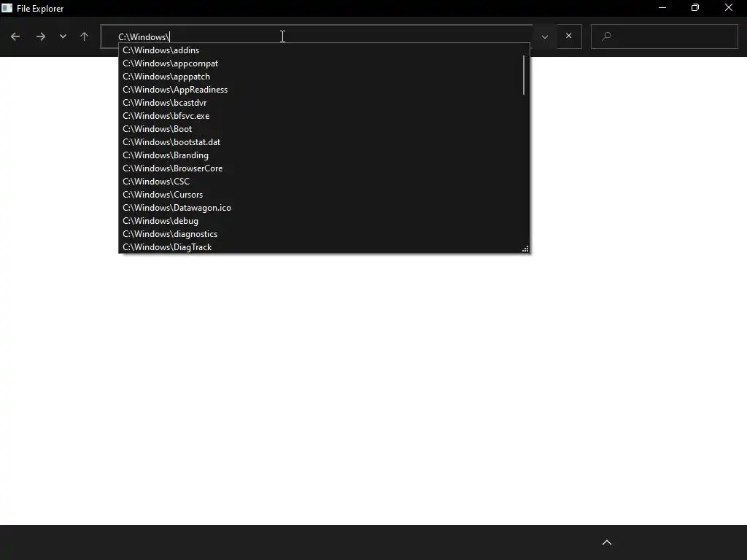This screenshot has height=560, width=747.
Task: Select suggestion C:\Windows\bootstat.dat
Action: (x=324, y=142)
